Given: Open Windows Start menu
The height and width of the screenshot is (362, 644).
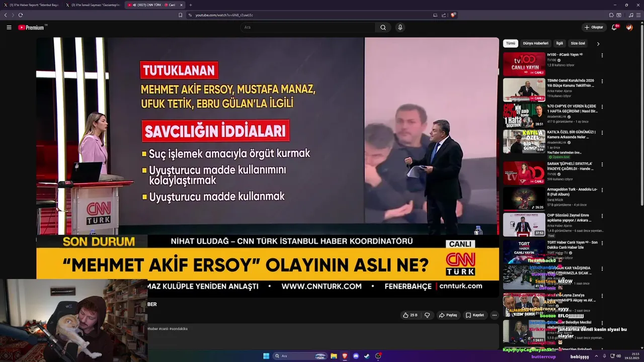Looking at the screenshot, I should pyautogui.click(x=266, y=356).
